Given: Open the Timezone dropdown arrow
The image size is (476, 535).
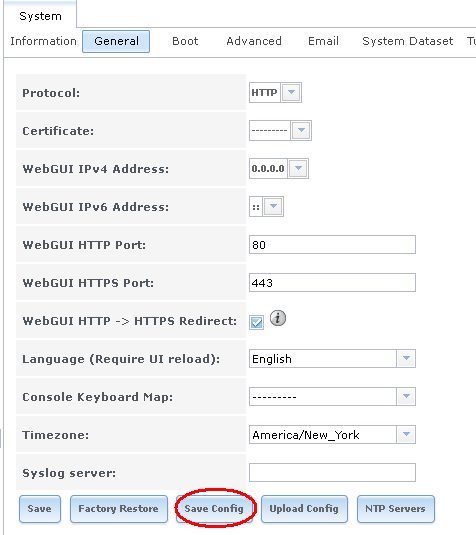Looking at the screenshot, I should 406,434.
